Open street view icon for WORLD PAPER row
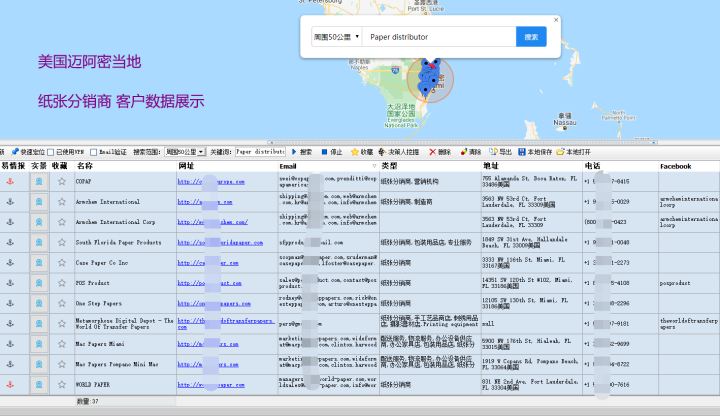Image resolution: width=720 pixels, height=416 pixels. pos(39,384)
